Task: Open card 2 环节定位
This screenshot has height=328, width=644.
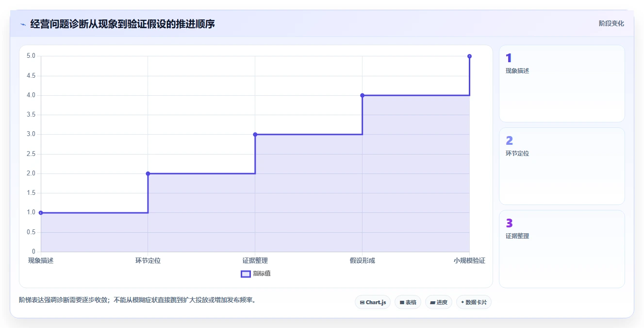Action: tap(561, 166)
